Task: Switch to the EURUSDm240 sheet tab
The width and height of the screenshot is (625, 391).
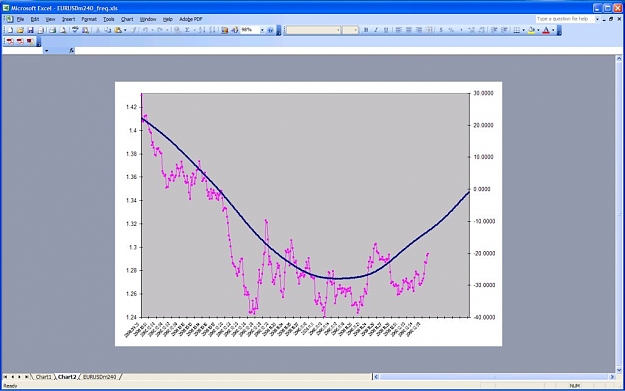Action: pos(100,377)
